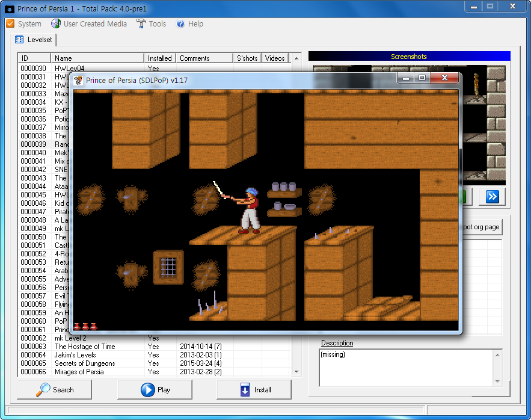Image resolution: width=531 pixels, height=420 pixels.
Task: Show the next screenshot with the double-arrow button
Action: click(492, 196)
